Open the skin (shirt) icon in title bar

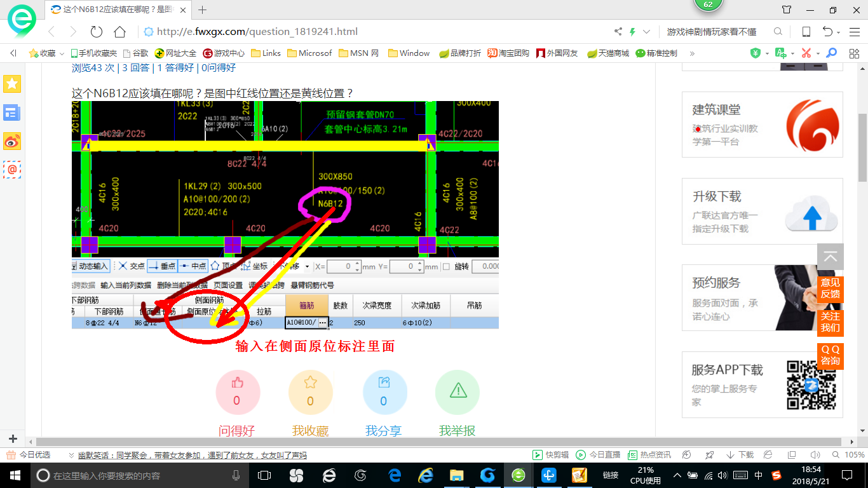coord(787,10)
